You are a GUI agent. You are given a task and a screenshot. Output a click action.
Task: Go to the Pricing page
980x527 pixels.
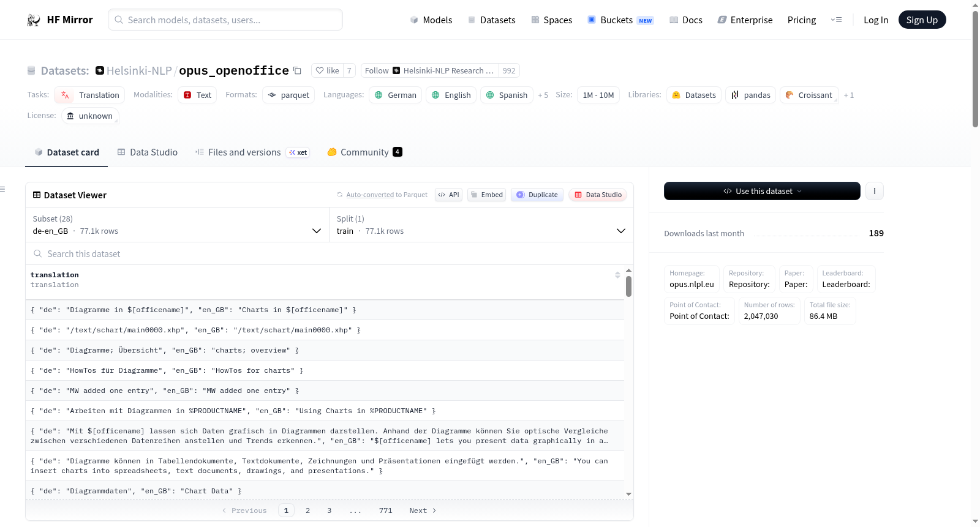click(x=802, y=20)
